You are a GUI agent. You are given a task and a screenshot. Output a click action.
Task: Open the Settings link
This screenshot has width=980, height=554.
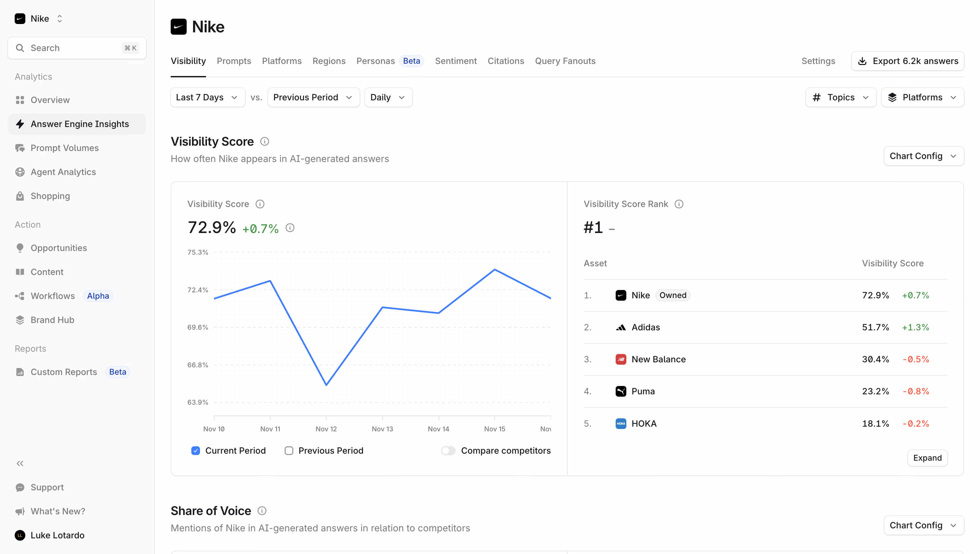(818, 61)
